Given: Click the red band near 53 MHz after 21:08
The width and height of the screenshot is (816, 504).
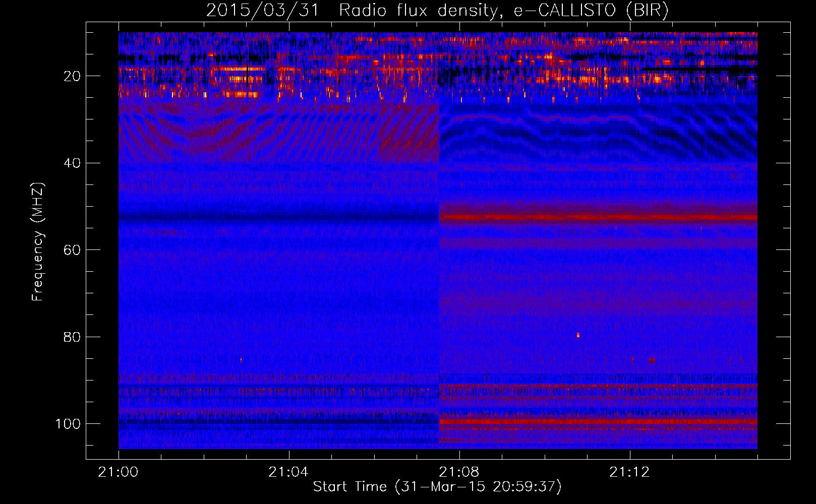Looking at the screenshot, I should (598, 218).
